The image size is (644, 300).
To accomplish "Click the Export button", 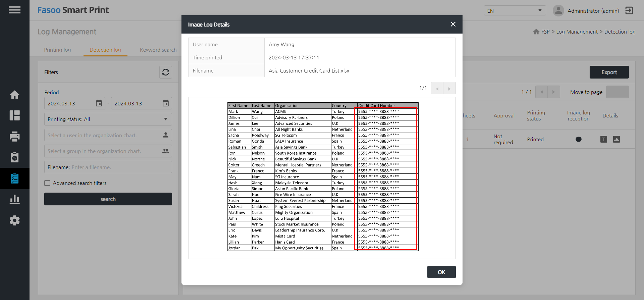I will (x=609, y=72).
